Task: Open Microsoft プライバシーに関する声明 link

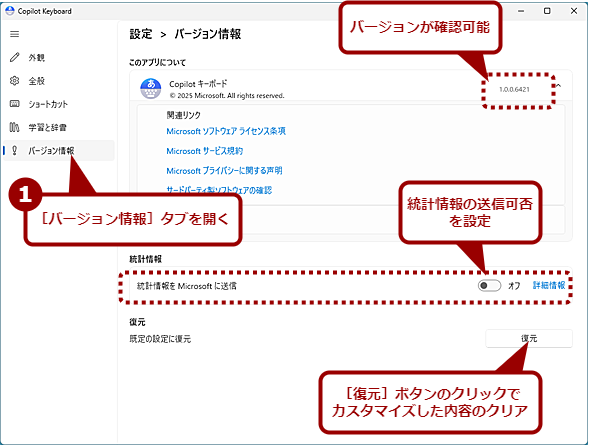Action: tap(224, 171)
